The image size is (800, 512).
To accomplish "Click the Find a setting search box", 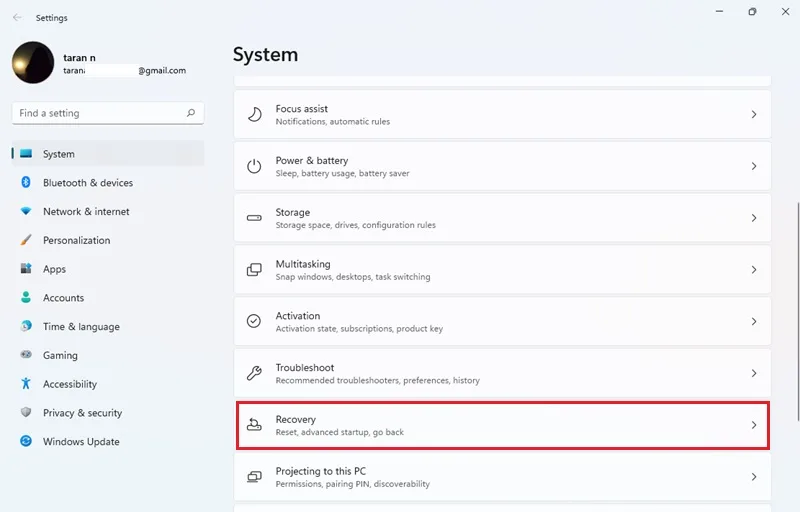I will click(108, 113).
